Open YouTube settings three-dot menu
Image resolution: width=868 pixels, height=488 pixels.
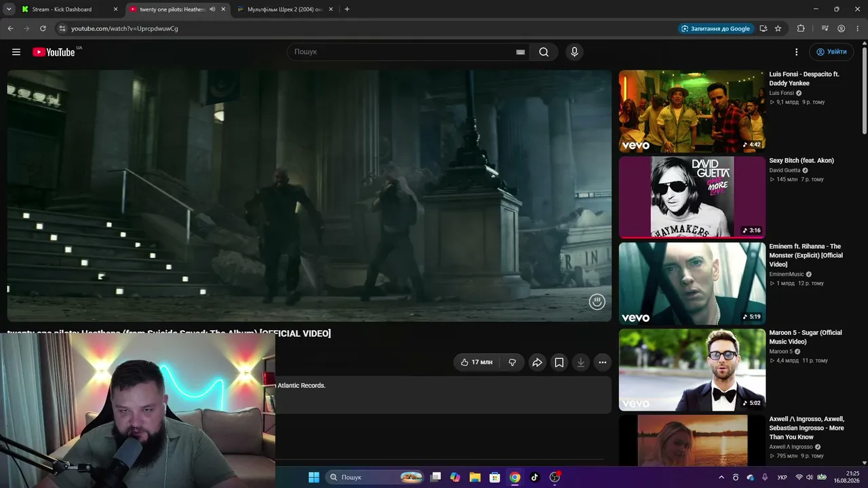(x=797, y=52)
